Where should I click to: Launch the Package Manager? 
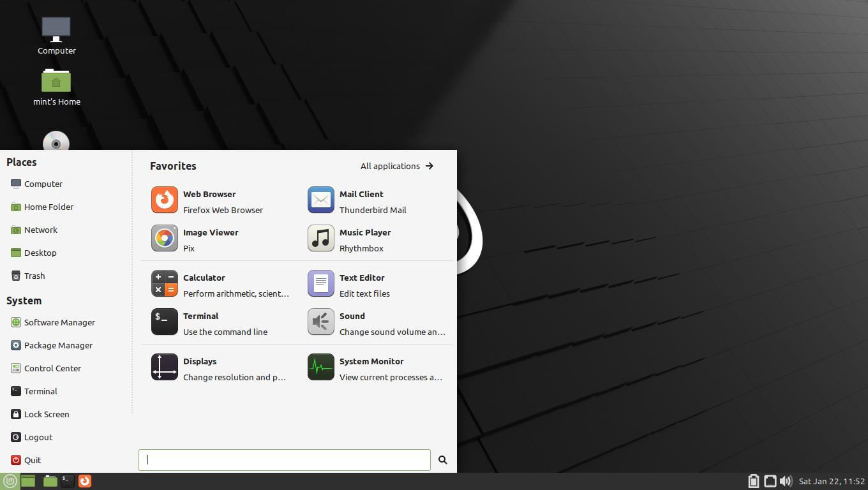tap(58, 345)
